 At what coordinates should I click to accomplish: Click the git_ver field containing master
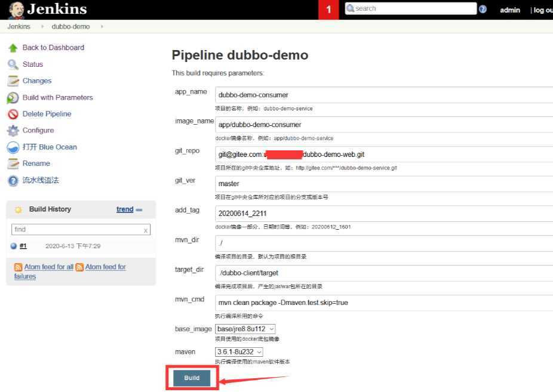[384, 184]
